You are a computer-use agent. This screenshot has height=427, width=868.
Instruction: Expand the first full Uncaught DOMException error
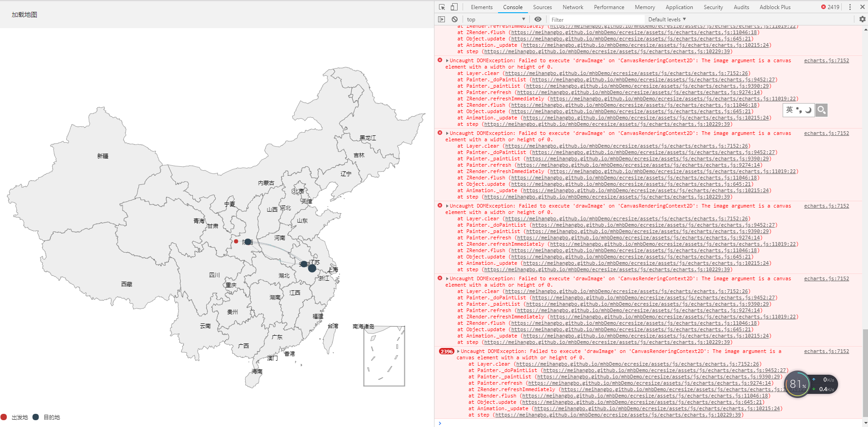pyautogui.click(x=447, y=61)
